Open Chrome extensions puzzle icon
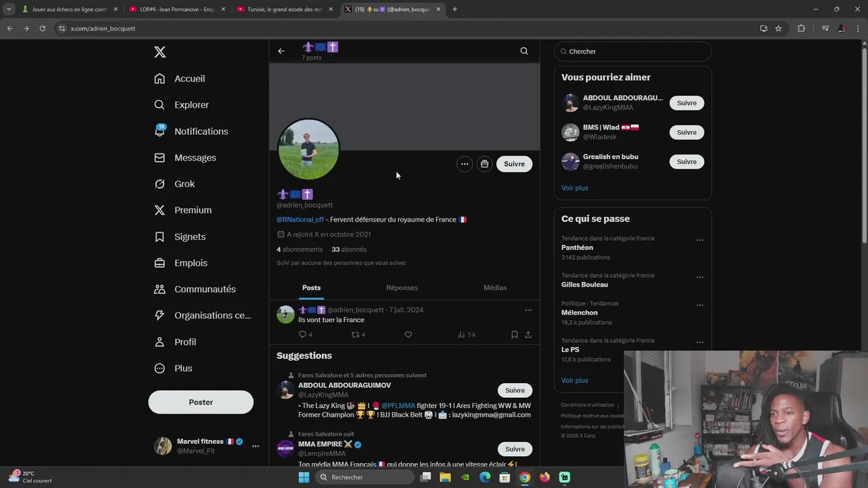Image resolution: width=868 pixels, height=488 pixels. pyautogui.click(x=802, y=28)
